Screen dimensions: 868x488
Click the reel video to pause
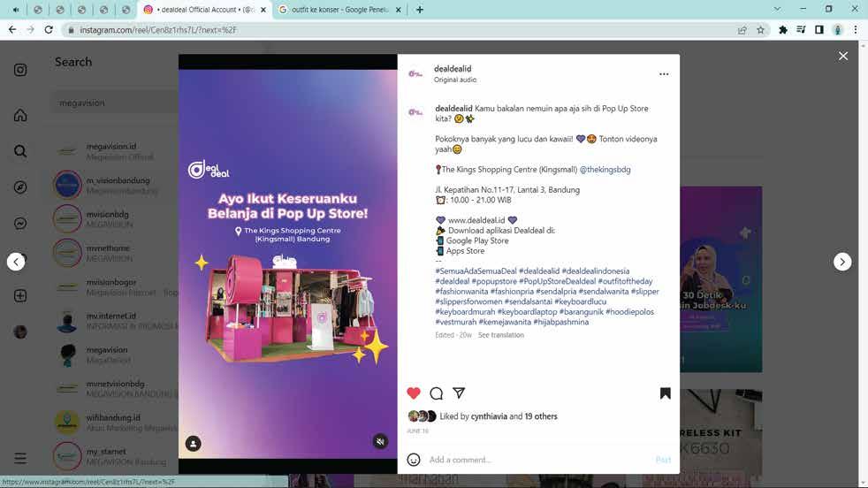(x=288, y=263)
